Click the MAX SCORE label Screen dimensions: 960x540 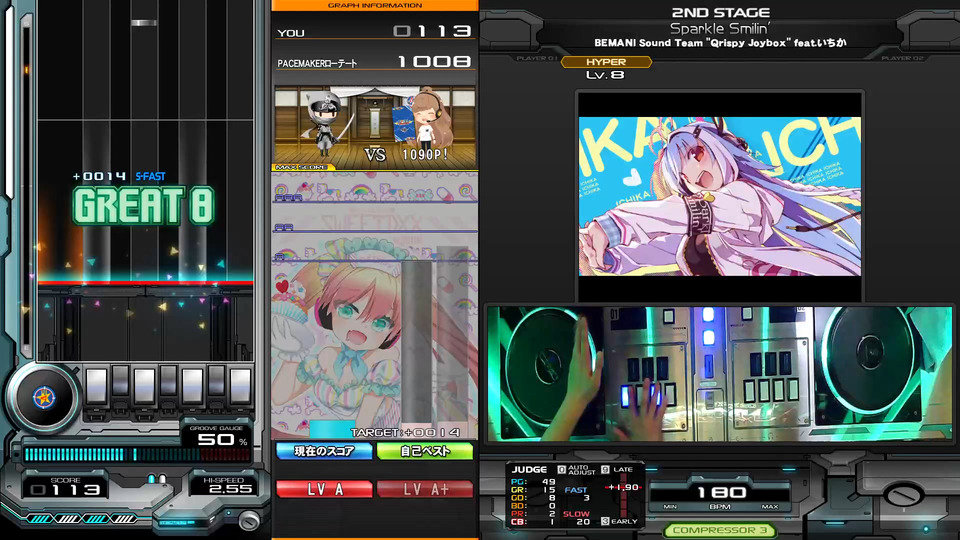[x=301, y=167]
